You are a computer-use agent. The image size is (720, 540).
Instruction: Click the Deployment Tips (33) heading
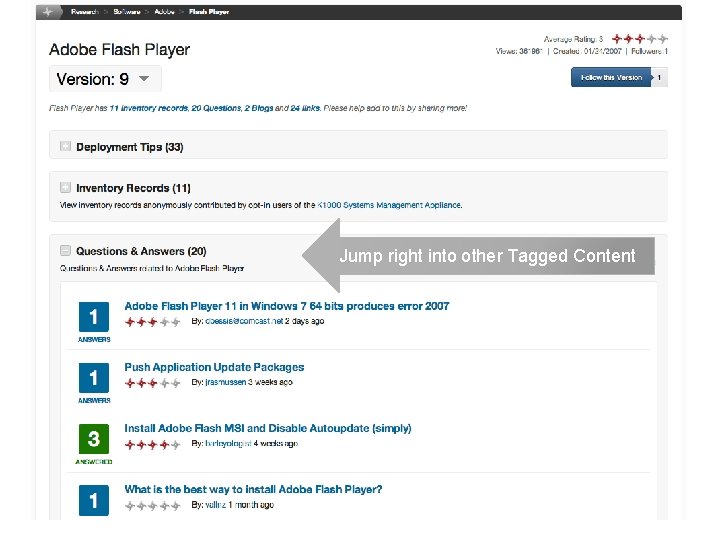[129, 147]
